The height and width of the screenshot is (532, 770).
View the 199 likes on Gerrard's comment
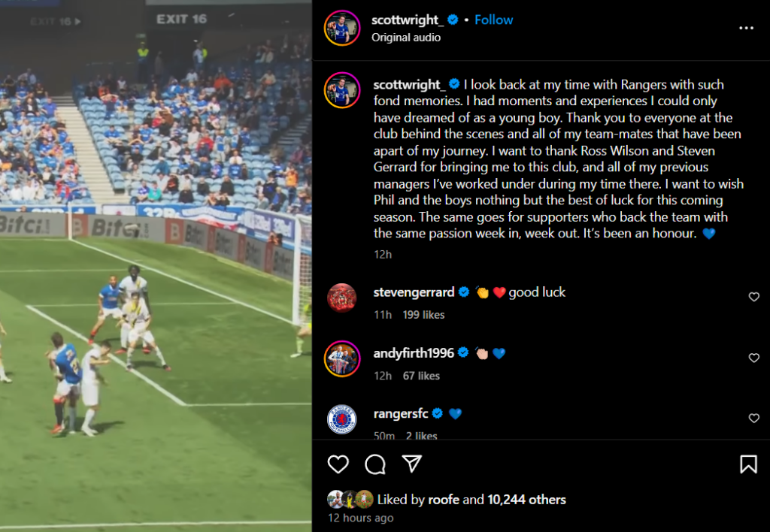423,315
